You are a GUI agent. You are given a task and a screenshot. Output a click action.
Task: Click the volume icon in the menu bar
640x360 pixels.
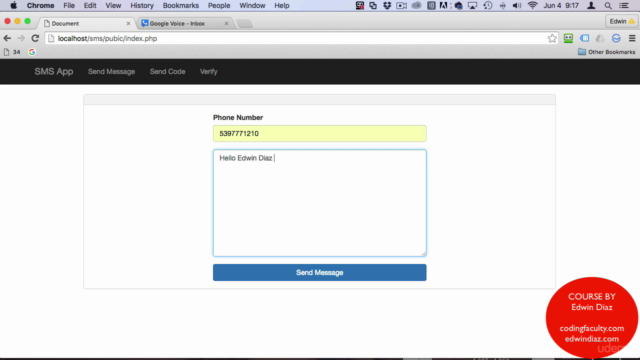pyautogui.click(x=517, y=5)
